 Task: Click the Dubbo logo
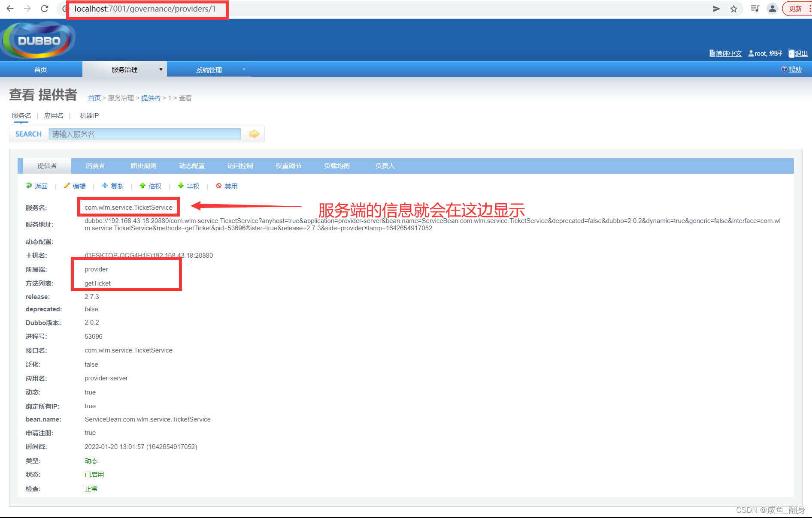39,40
